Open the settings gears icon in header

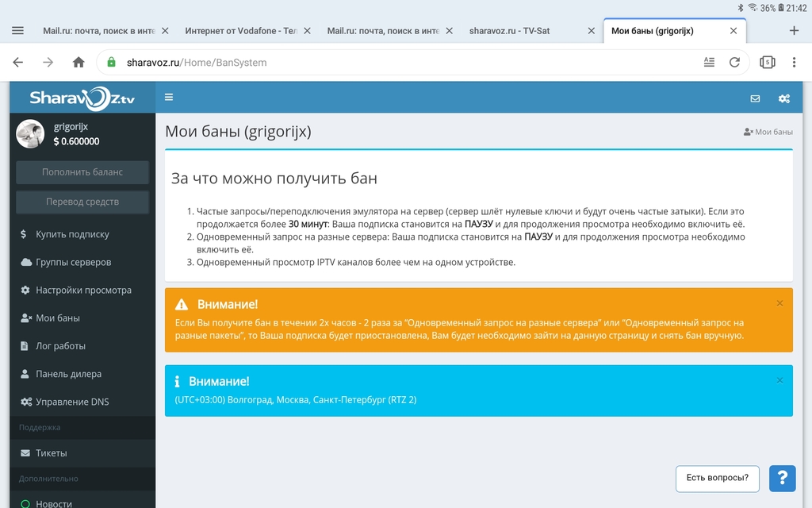pos(784,98)
